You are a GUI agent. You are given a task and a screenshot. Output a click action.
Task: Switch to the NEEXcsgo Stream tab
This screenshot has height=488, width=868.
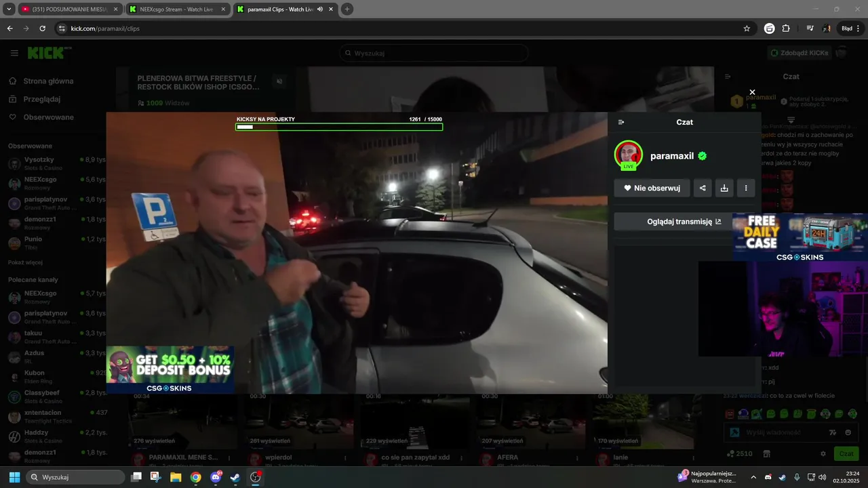(x=178, y=9)
